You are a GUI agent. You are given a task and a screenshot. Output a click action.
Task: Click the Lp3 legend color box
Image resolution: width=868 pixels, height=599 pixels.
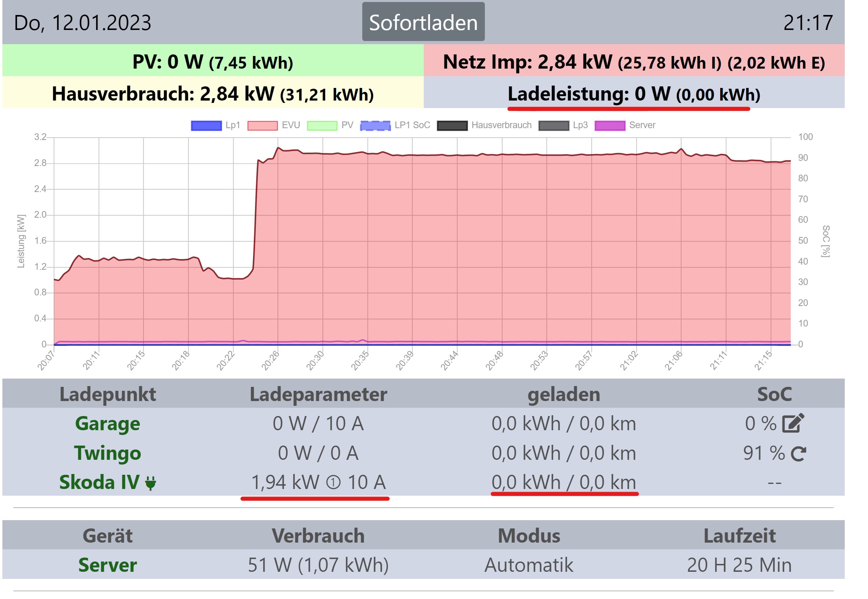coord(554,125)
